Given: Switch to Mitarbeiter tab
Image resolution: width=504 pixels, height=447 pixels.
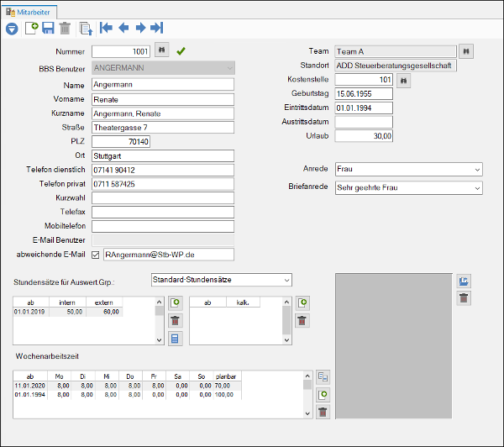Looking at the screenshot, I should click(x=29, y=13).
